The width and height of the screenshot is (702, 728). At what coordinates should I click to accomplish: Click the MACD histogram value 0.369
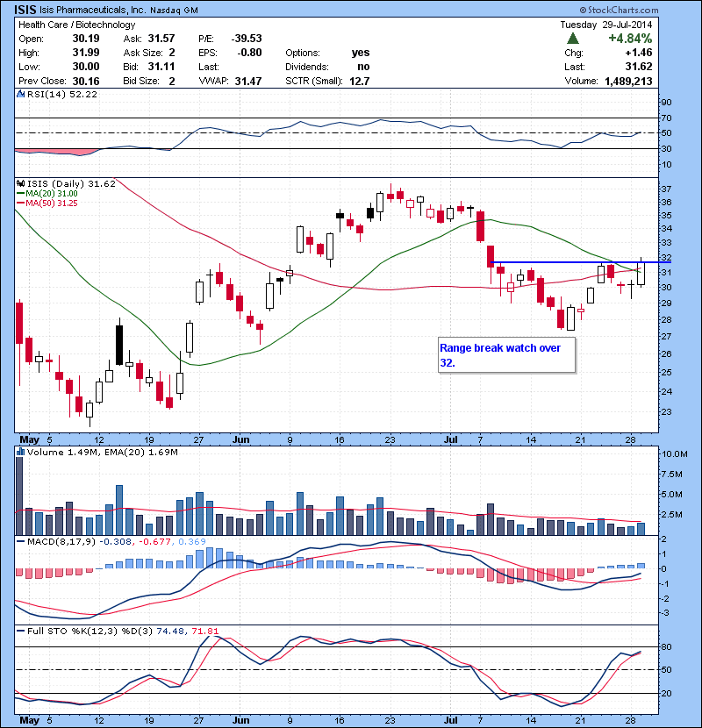tap(192, 541)
